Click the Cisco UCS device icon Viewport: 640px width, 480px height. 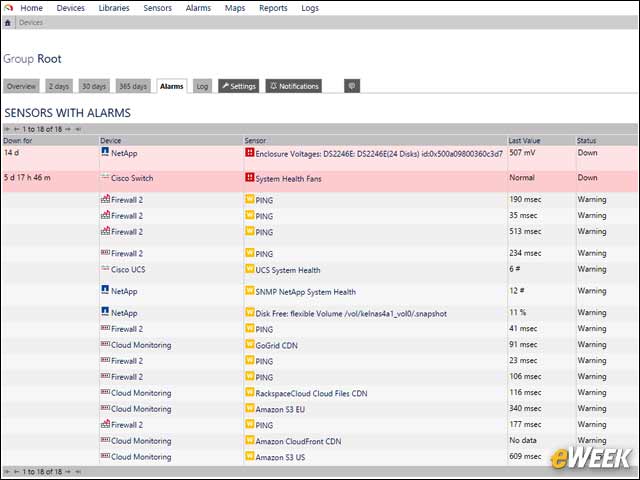tap(105, 269)
